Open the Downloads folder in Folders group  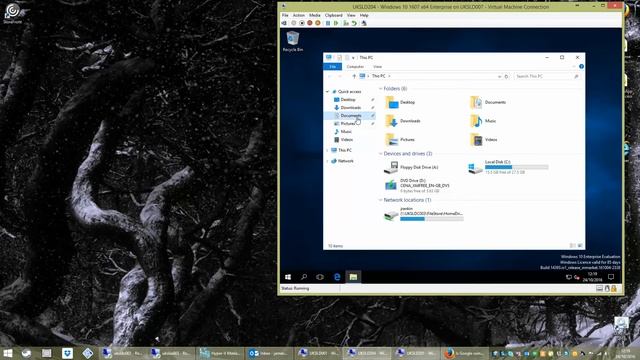[403, 121]
